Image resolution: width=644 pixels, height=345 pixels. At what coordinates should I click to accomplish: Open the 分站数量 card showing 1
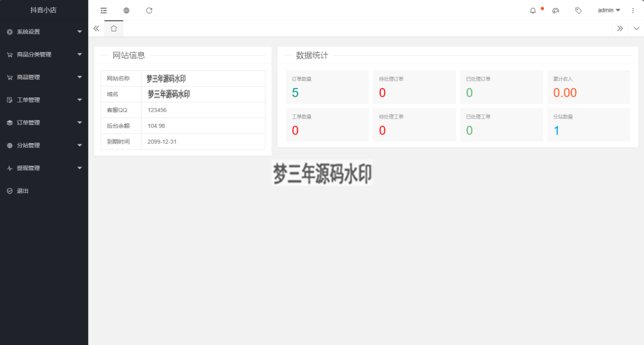589,124
